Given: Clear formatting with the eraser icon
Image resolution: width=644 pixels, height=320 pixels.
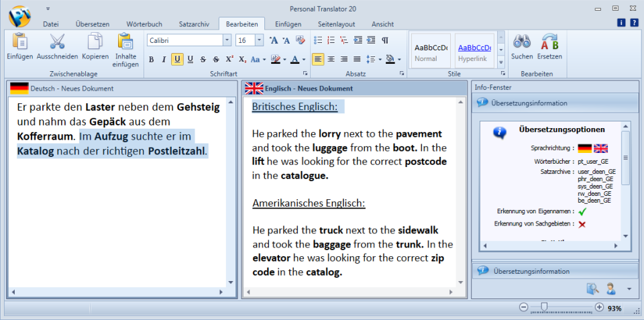Looking at the screenshot, I should (x=301, y=40).
